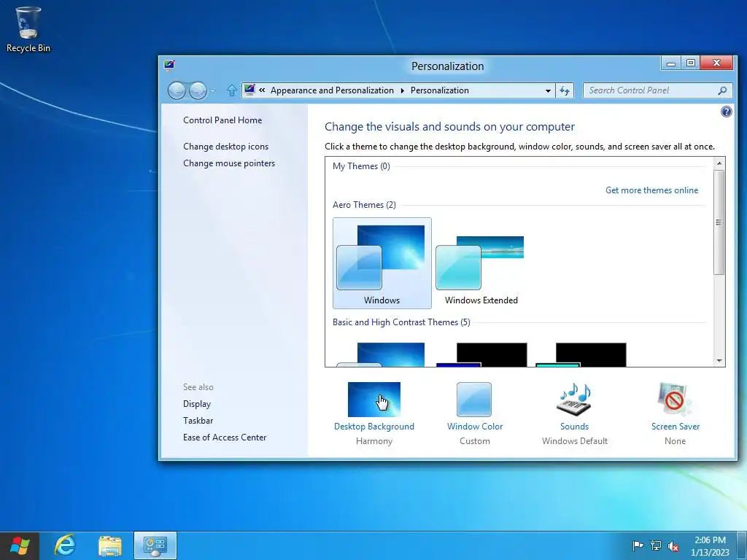This screenshot has width=747, height=560.
Task: Maximize the Personalization window
Action: (690, 63)
